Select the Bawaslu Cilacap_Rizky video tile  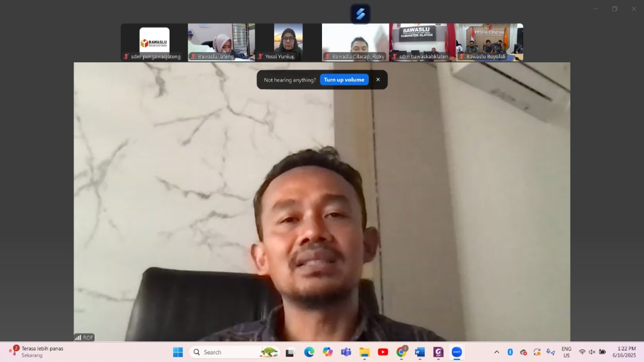click(355, 42)
